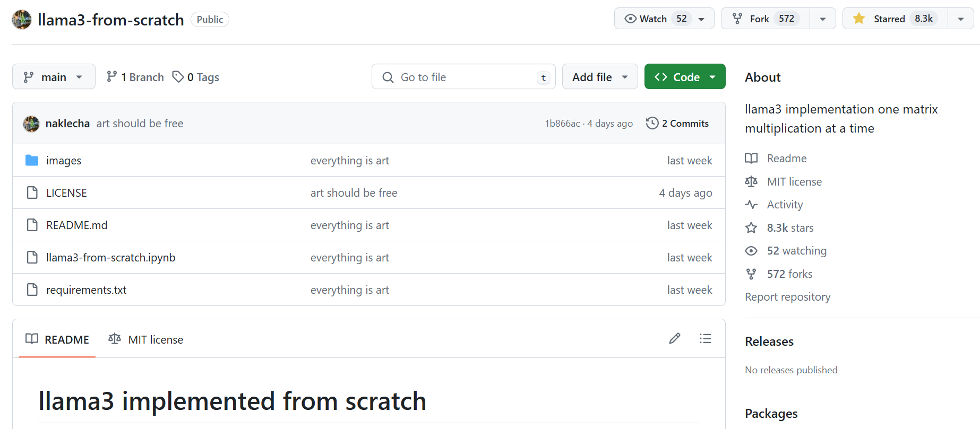
Task: Open the README.md file
Action: (x=77, y=225)
